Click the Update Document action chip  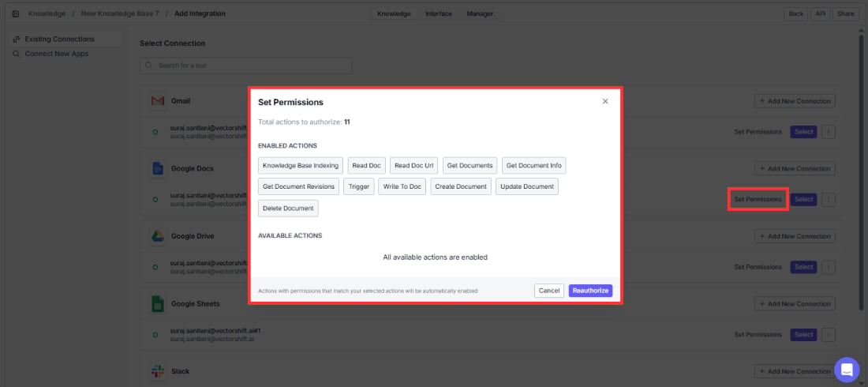click(527, 187)
